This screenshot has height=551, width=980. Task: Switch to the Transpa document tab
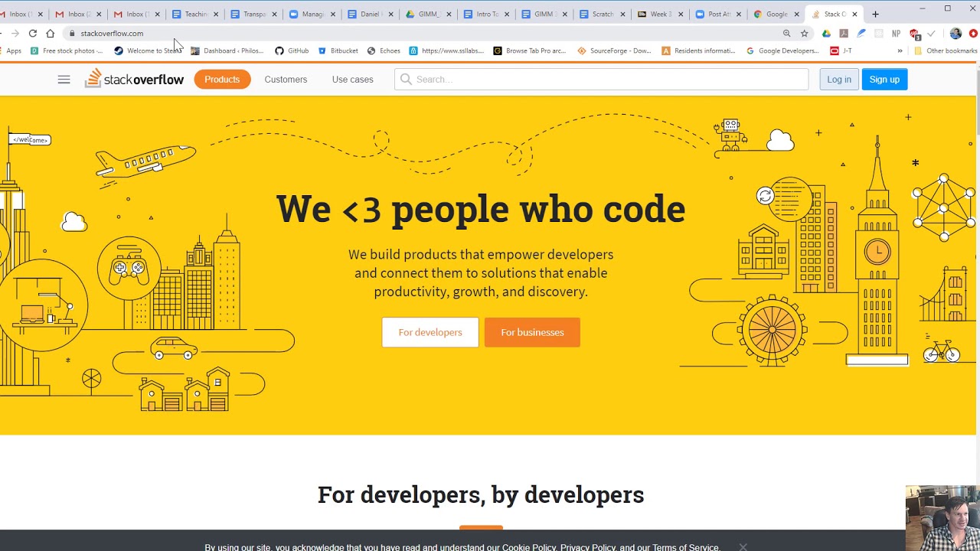point(253,14)
